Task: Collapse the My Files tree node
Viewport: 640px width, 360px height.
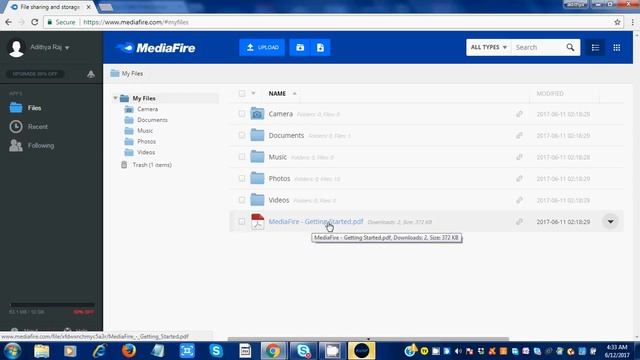Action: 115,98
